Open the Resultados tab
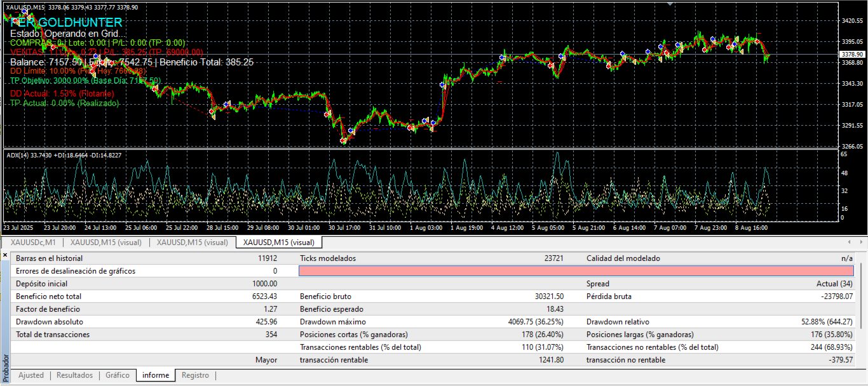The image size is (868, 386). pyautogui.click(x=74, y=375)
